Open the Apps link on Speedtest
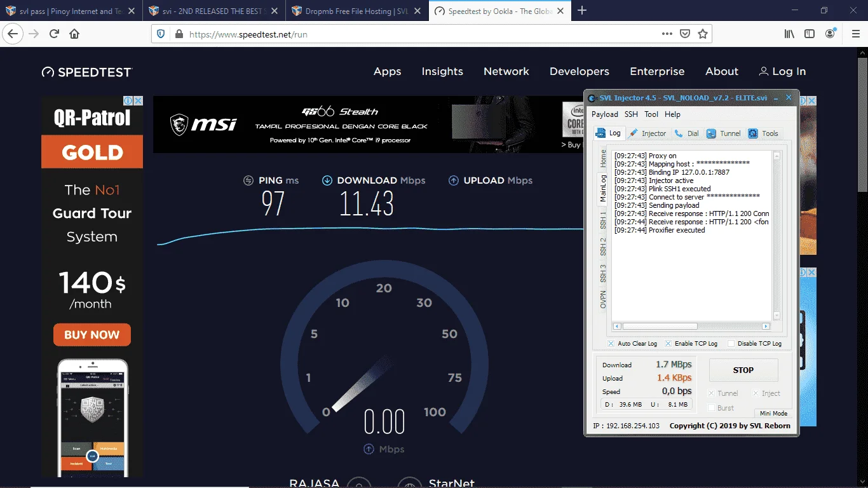The width and height of the screenshot is (868, 488). tap(387, 72)
